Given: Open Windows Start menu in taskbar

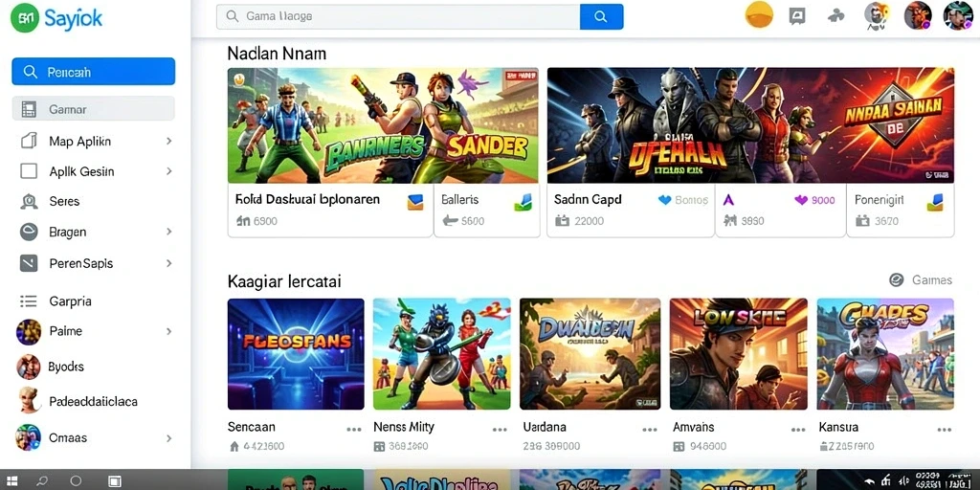Looking at the screenshot, I should point(11,481).
